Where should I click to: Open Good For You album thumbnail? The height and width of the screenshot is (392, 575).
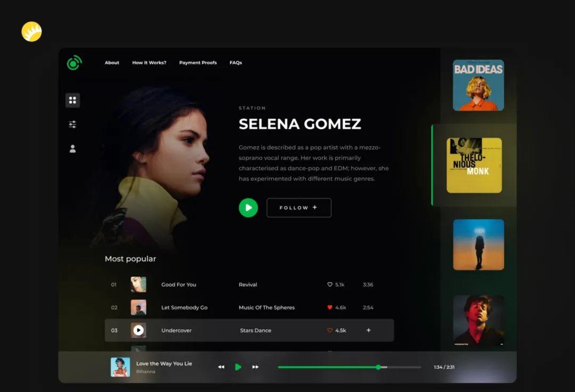pyautogui.click(x=138, y=284)
